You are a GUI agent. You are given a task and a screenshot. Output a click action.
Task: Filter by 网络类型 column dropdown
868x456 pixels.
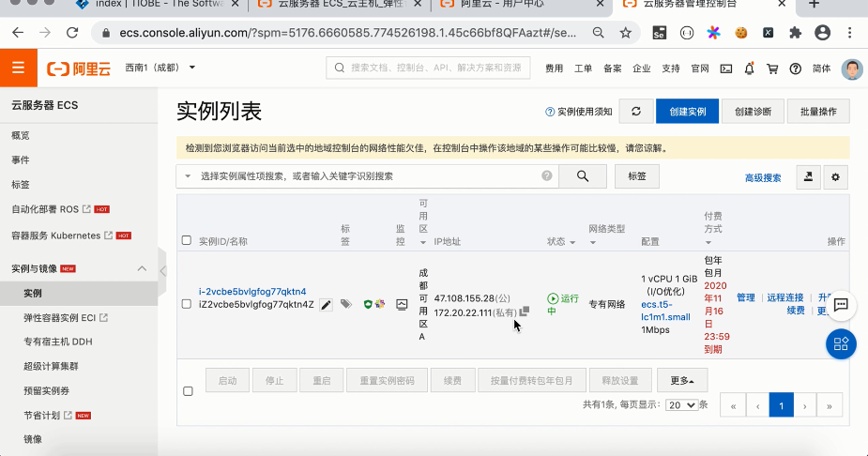point(592,242)
